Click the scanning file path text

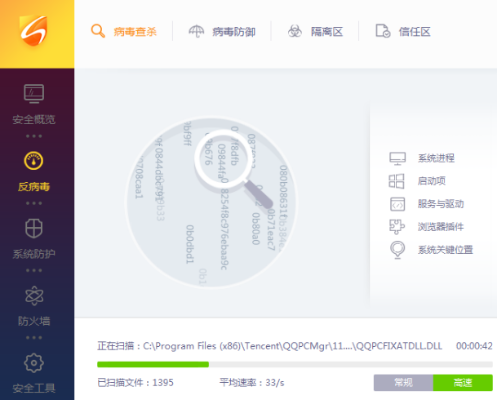coord(269,346)
